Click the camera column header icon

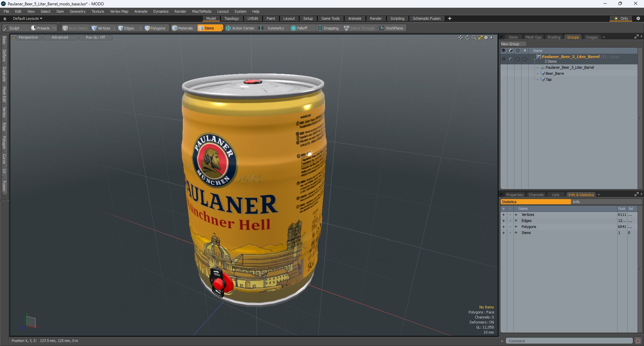(511, 51)
